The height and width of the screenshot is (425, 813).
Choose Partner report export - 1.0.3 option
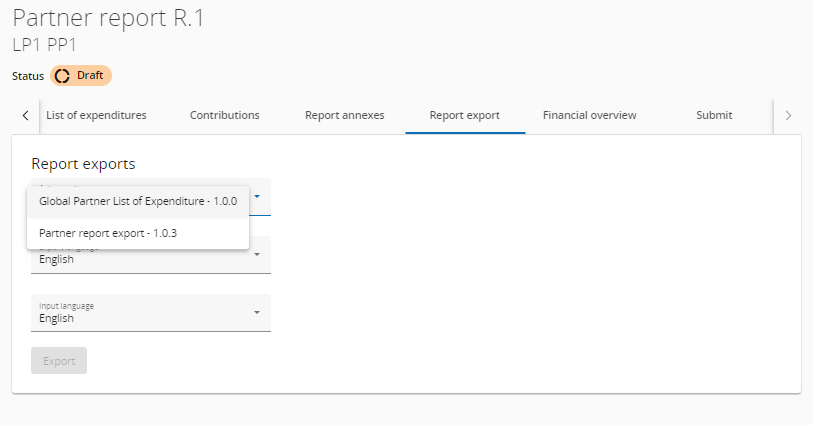108,233
